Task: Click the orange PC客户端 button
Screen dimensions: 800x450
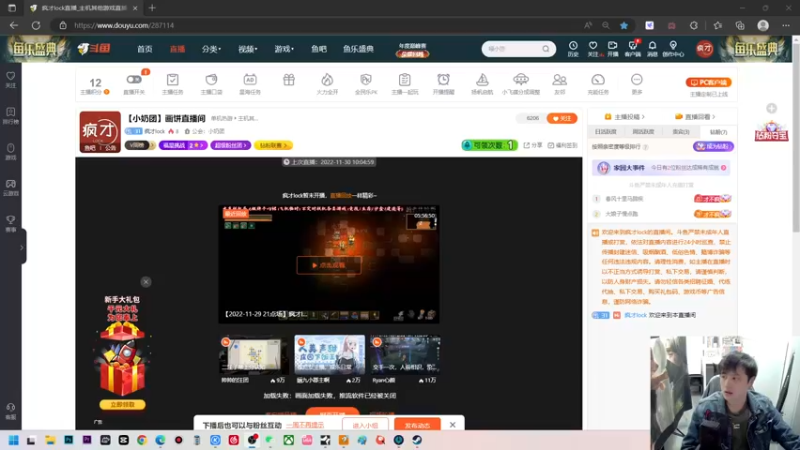Action: coord(709,82)
